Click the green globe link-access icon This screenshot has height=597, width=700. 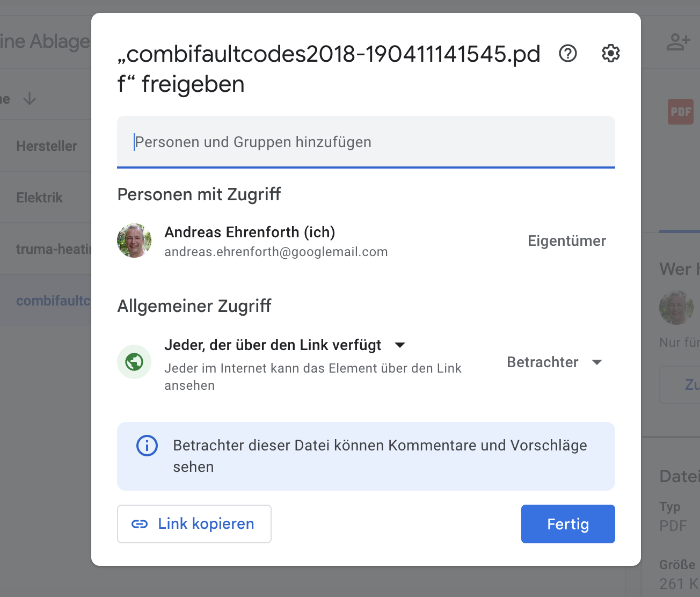point(134,362)
